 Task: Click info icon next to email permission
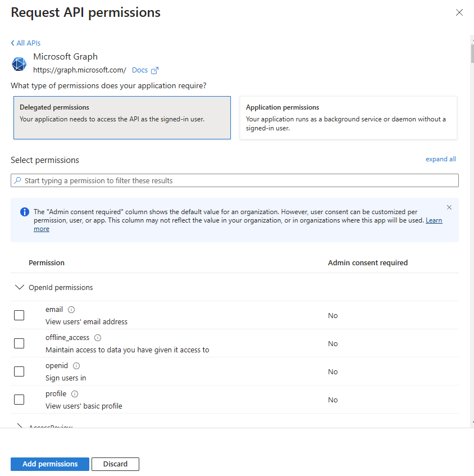coord(71,310)
